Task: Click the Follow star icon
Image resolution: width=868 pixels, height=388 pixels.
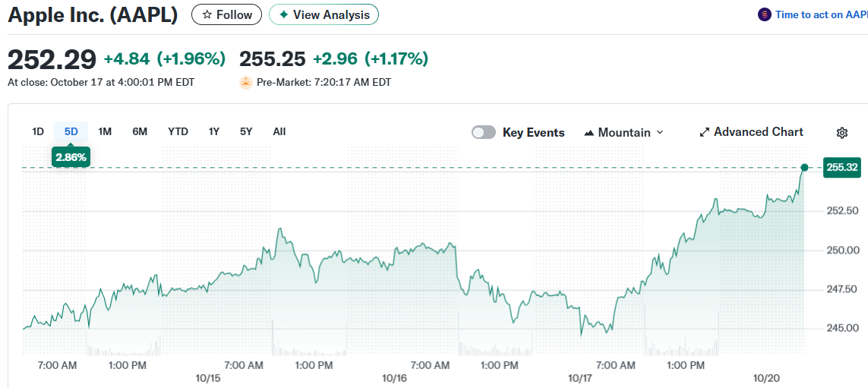Action: (x=207, y=14)
